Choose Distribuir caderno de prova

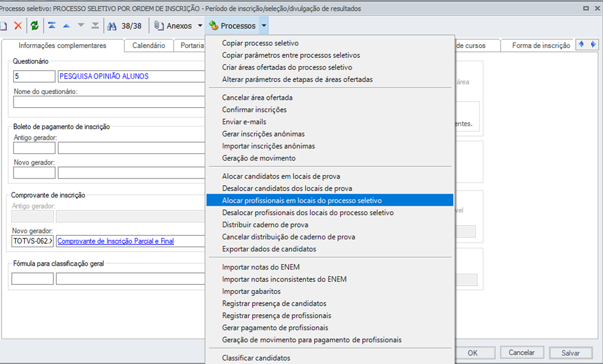(330, 225)
